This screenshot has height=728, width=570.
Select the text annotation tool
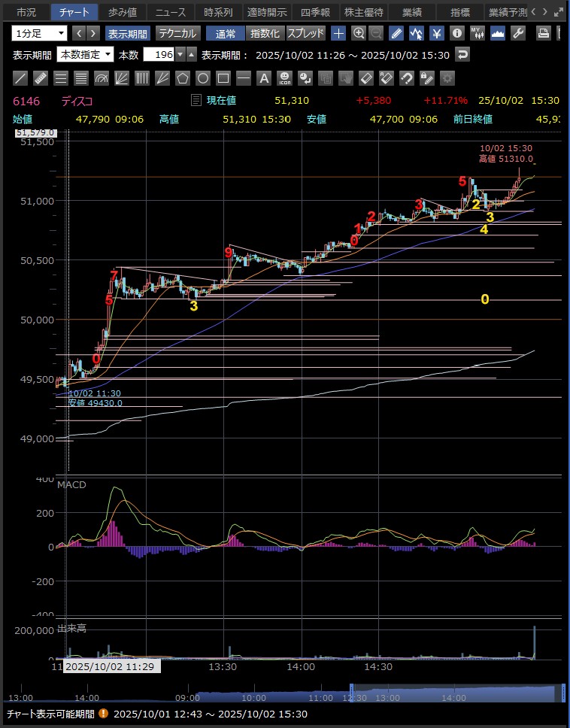264,77
